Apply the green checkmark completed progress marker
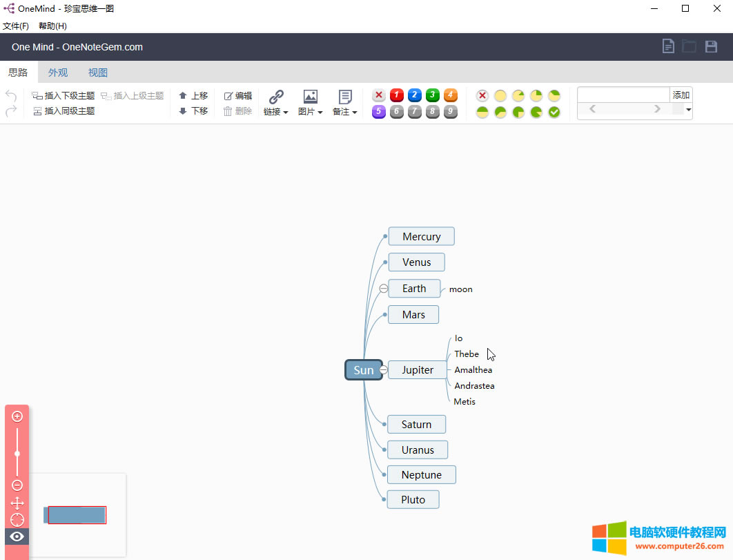Screen dimensions: 733x560 point(554,112)
